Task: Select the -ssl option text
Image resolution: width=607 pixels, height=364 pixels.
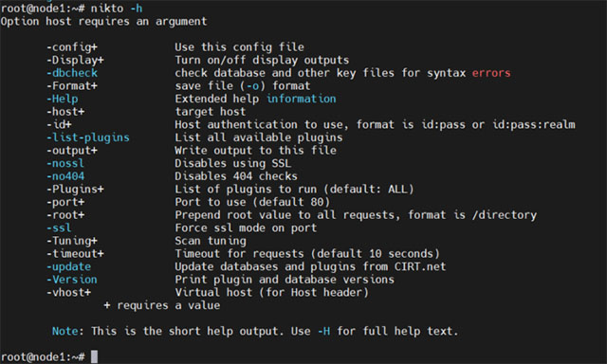Action: (59, 227)
